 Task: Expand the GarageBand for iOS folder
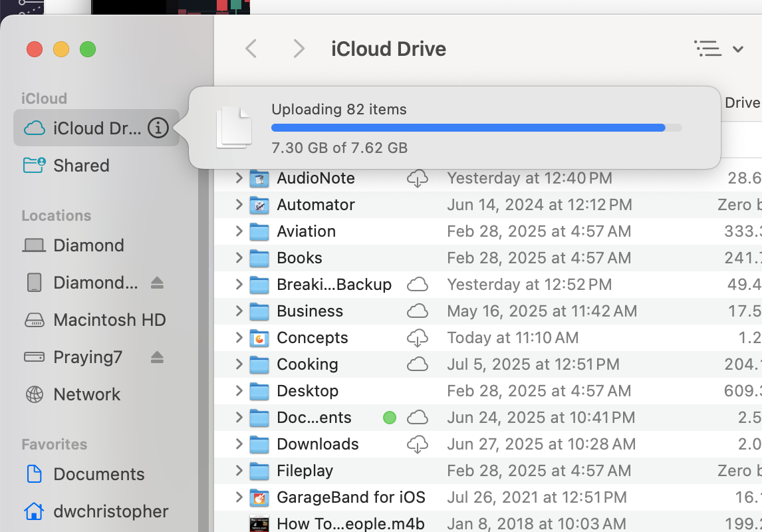[239, 497]
